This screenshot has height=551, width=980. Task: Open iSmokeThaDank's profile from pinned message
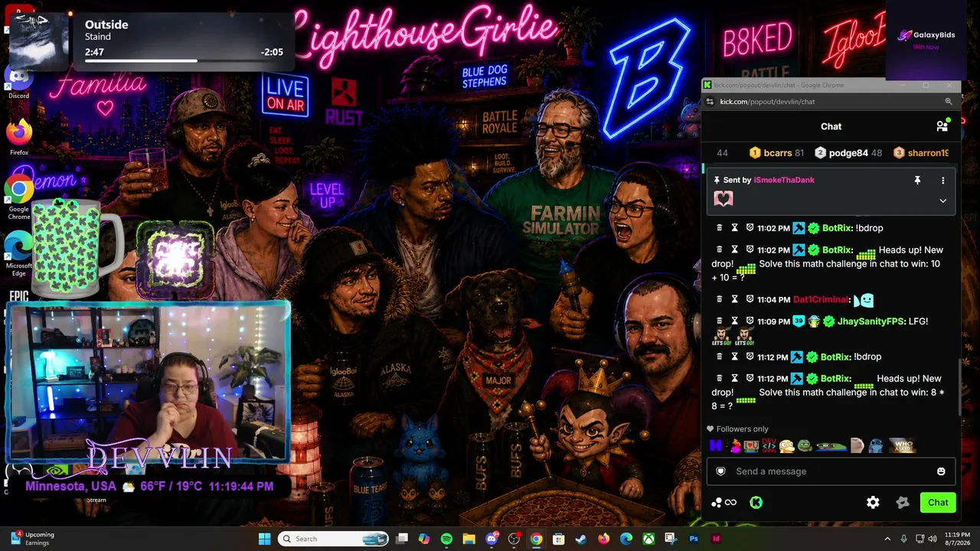[784, 180]
